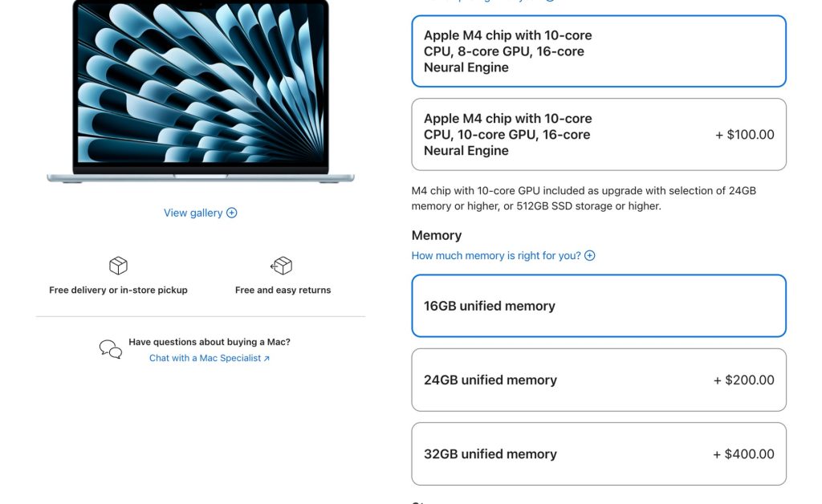Click the 10-core GPU upgrade note text
Viewport: 822px width, 504px height.
point(584,198)
